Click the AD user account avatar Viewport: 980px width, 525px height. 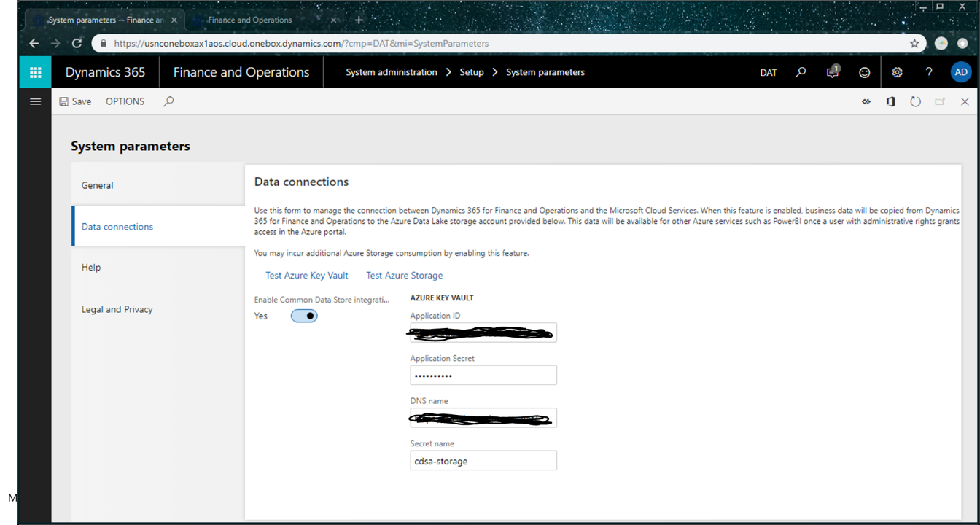(x=961, y=72)
